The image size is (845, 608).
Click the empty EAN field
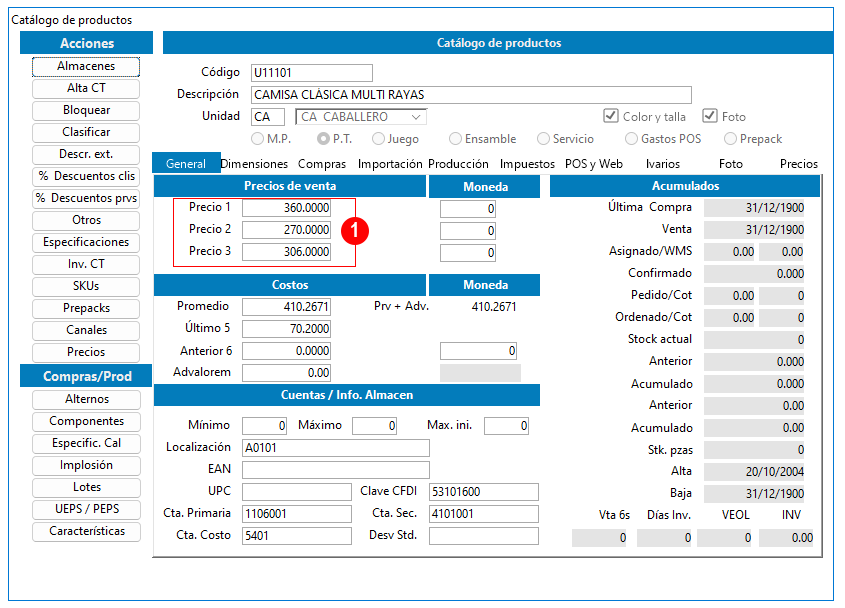click(336, 470)
